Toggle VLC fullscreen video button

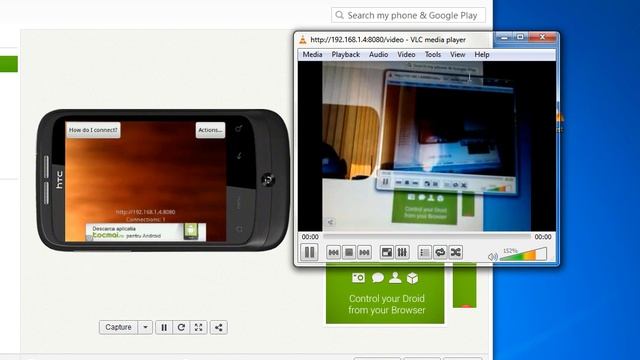tap(387, 253)
